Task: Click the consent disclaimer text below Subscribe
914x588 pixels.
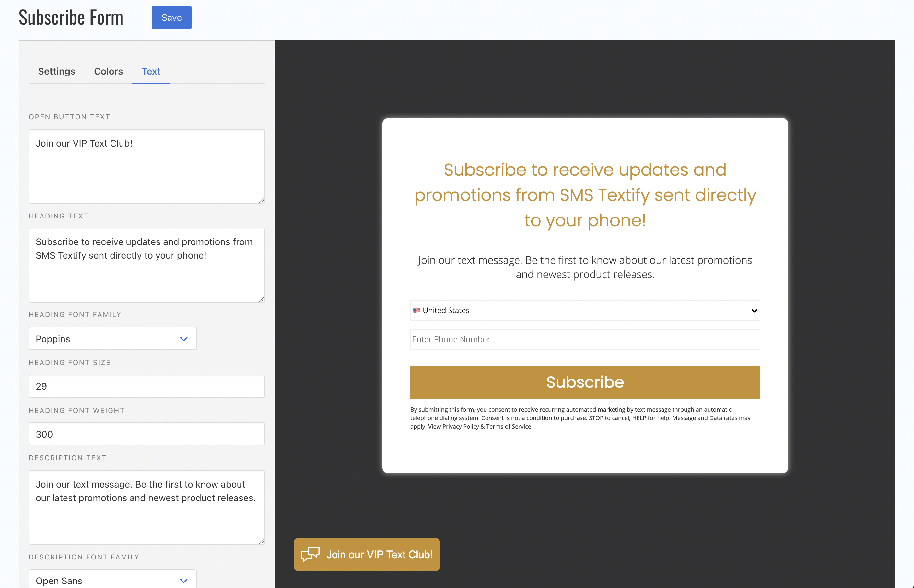Action: [580, 418]
